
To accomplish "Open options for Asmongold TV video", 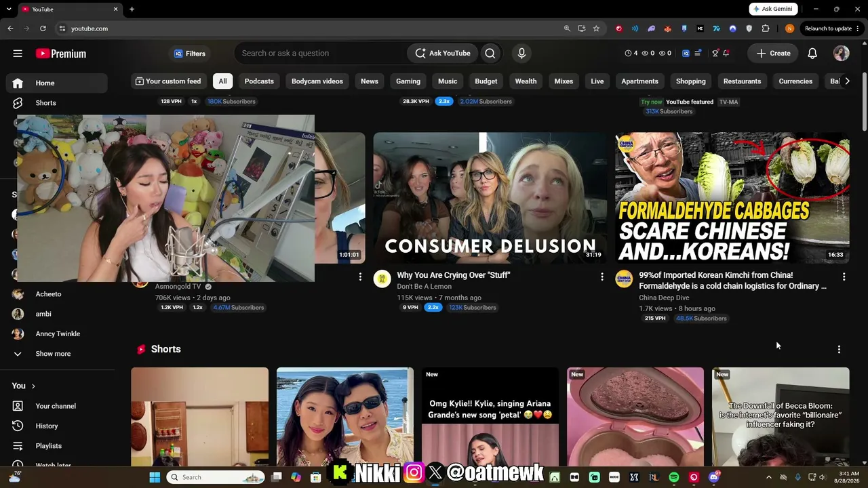I will pyautogui.click(x=360, y=277).
